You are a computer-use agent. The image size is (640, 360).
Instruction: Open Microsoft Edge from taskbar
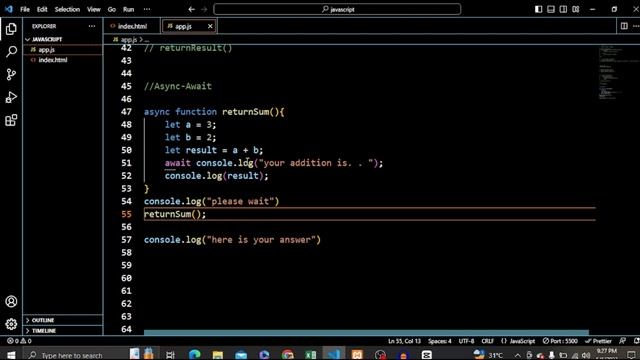(194, 355)
